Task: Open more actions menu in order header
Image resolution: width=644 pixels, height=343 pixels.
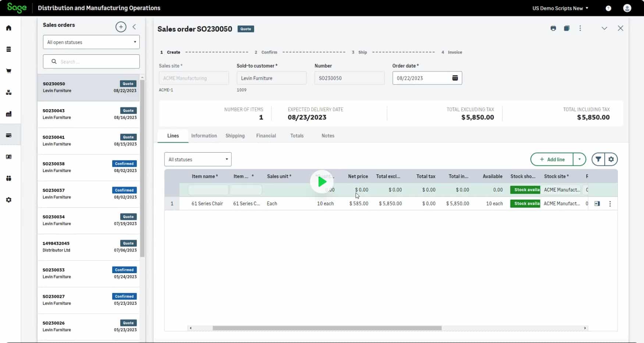Action: click(580, 28)
